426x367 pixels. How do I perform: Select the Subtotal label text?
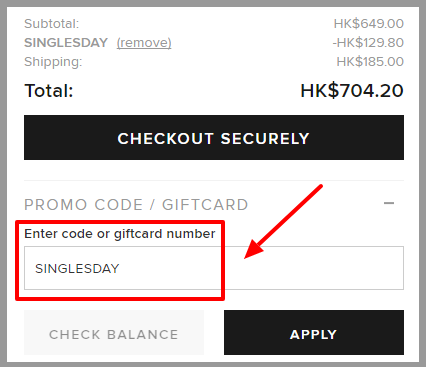(x=52, y=24)
